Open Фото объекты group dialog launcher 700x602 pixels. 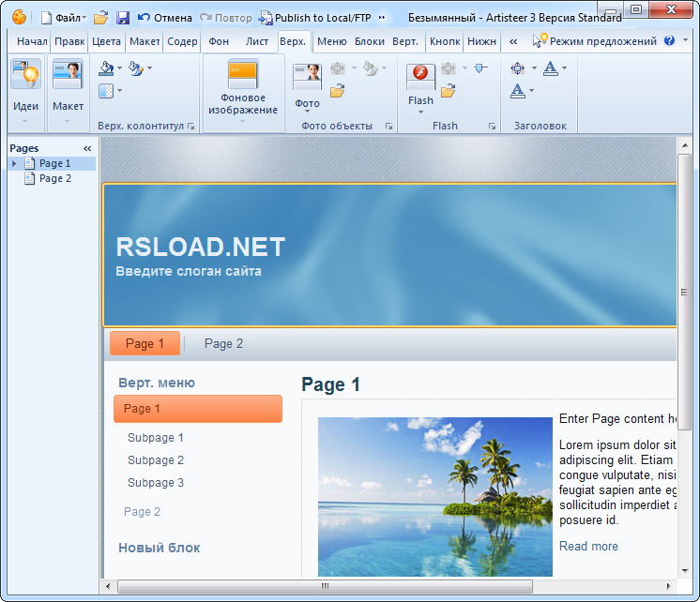[388, 127]
